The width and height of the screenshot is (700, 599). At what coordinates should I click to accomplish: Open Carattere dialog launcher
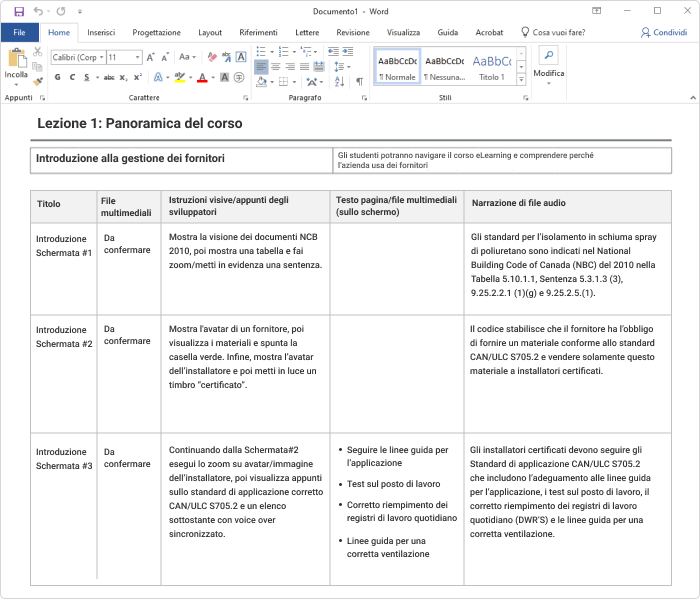click(x=245, y=98)
